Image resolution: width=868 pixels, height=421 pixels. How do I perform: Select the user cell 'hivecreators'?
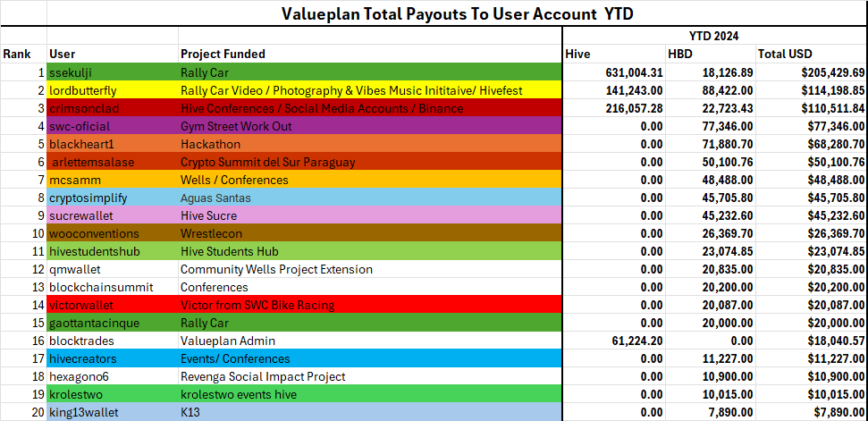tap(113, 359)
